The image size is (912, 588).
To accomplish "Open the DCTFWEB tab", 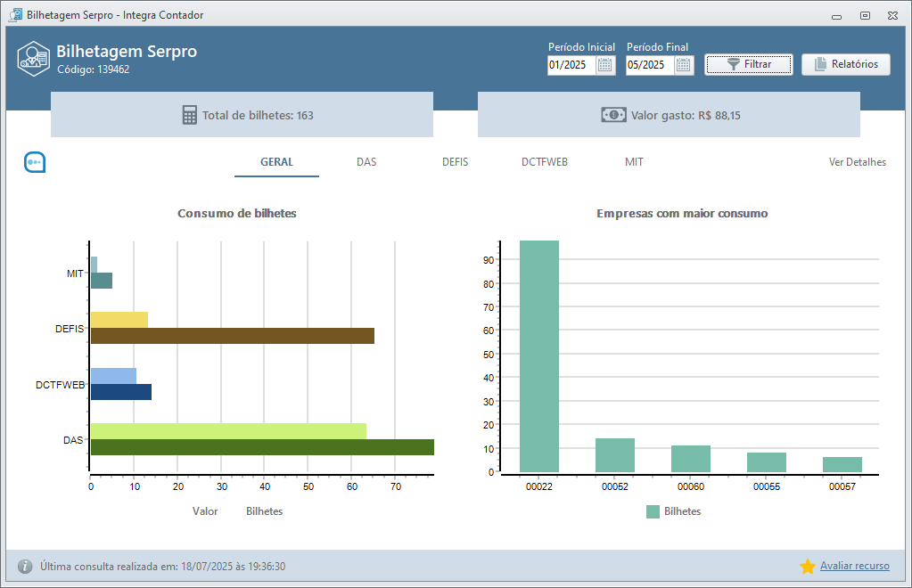I will [545, 162].
